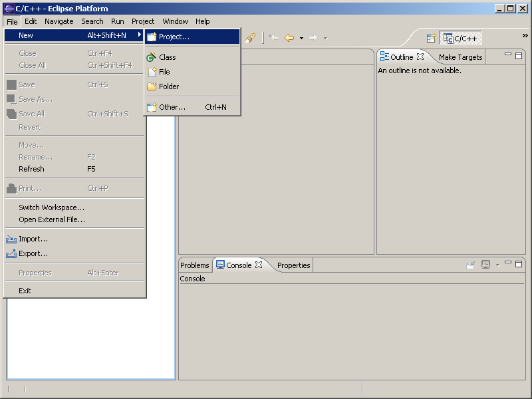The image size is (532, 399).
Task: Close the Outline view tab
Action: pyautogui.click(x=420, y=57)
